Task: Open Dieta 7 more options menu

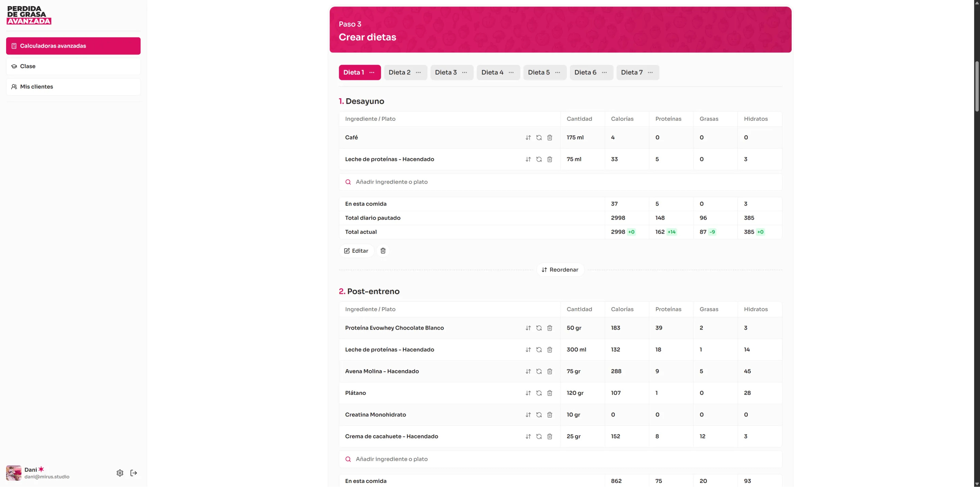Action: pos(650,73)
